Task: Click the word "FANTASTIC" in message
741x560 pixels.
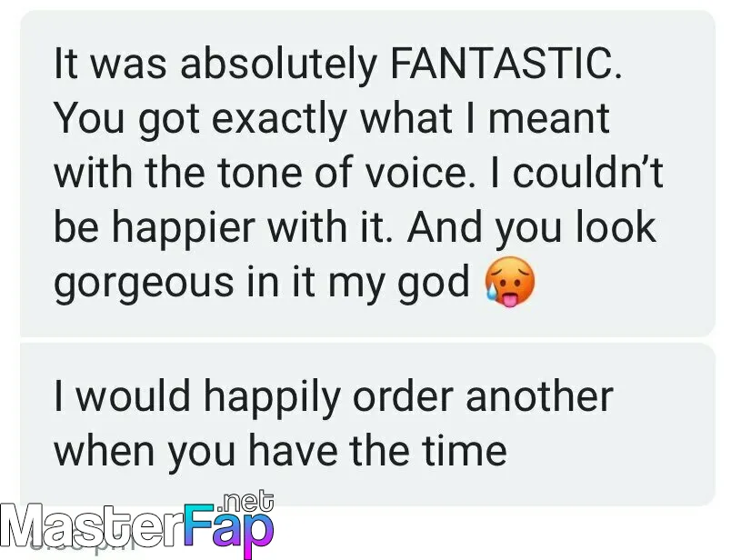Action: (x=506, y=64)
